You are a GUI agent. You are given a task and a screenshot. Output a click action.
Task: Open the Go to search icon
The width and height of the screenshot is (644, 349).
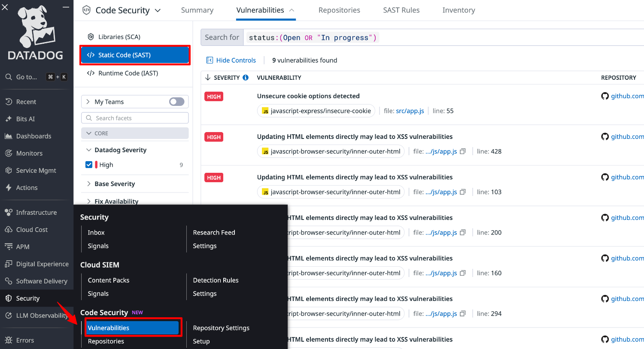pyautogui.click(x=9, y=77)
